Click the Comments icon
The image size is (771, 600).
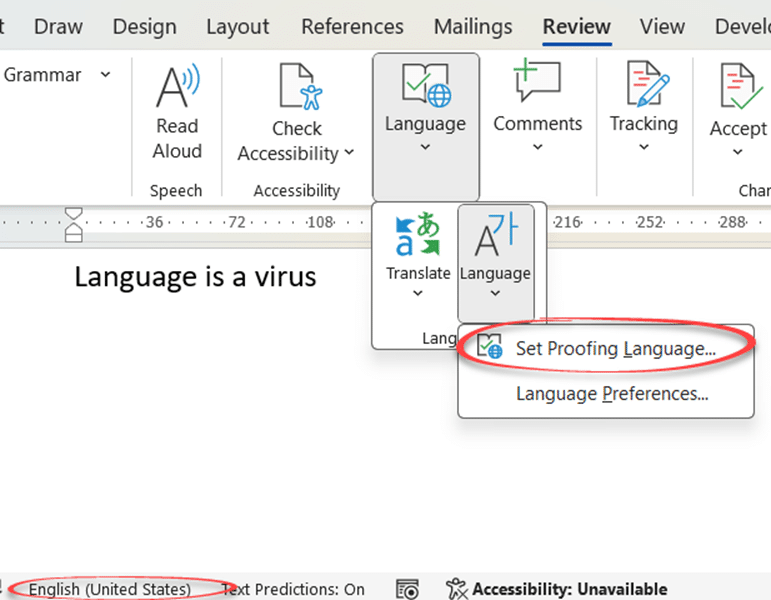tap(537, 82)
